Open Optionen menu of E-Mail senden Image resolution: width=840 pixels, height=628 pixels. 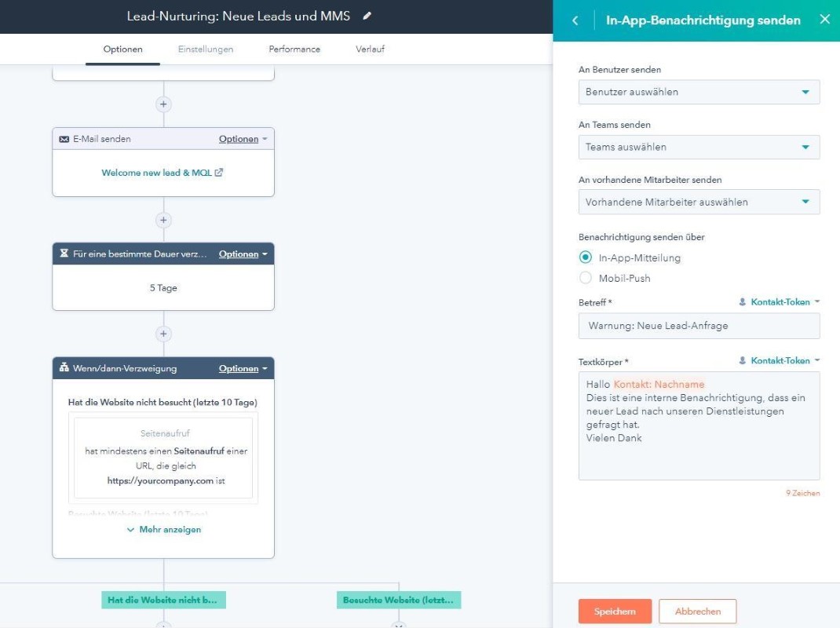[243, 139]
